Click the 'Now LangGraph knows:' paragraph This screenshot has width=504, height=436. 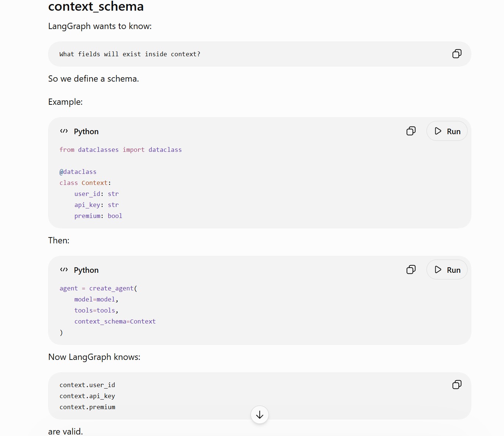click(94, 357)
